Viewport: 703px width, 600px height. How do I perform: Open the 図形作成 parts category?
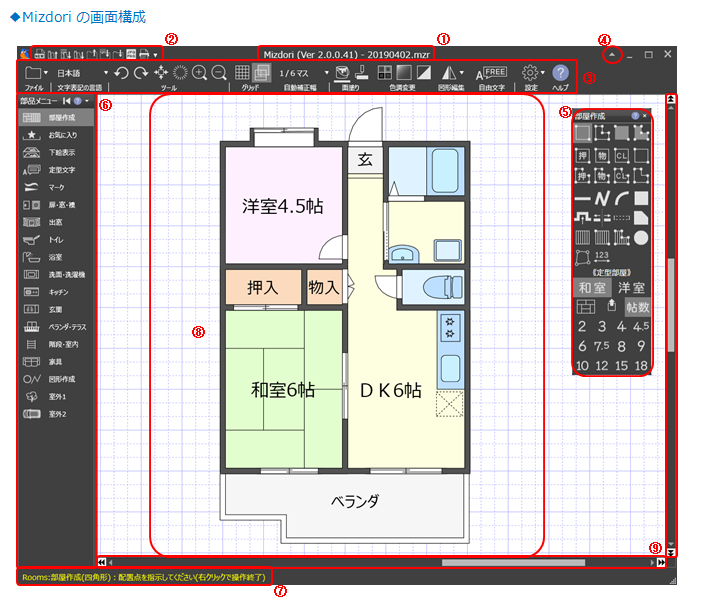[56, 379]
